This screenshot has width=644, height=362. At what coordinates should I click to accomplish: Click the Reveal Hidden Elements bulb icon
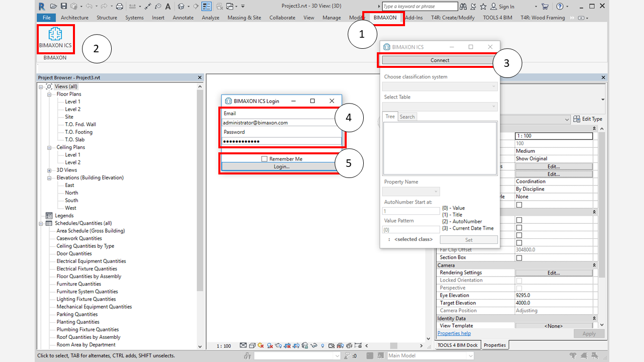[323, 346]
